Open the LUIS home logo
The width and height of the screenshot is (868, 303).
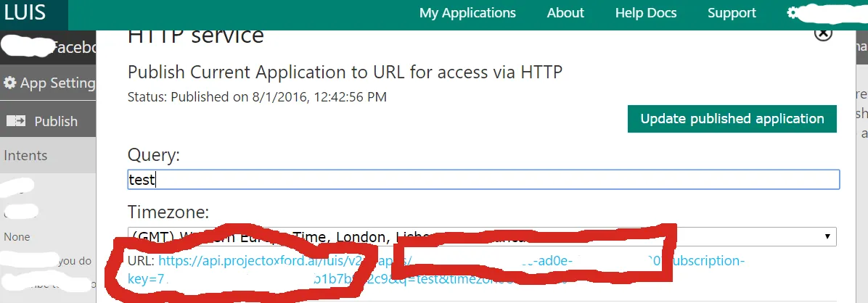pos(25,13)
